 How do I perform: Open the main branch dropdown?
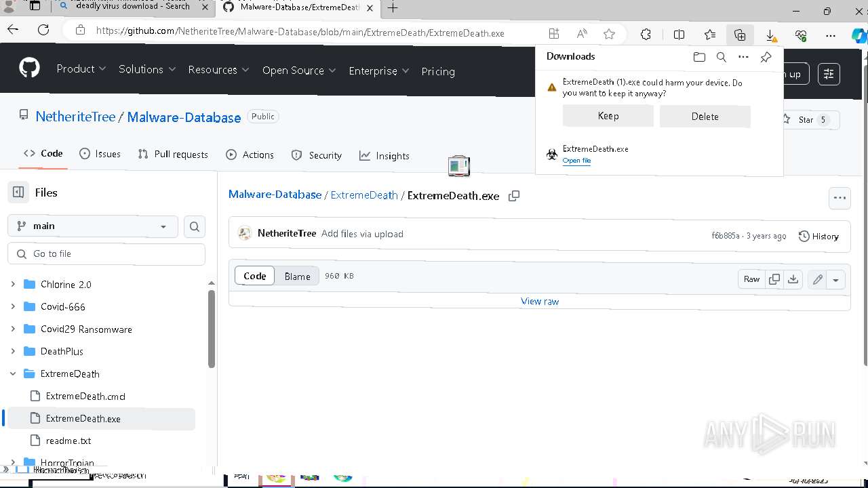pyautogui.click(x=93, y=226)
